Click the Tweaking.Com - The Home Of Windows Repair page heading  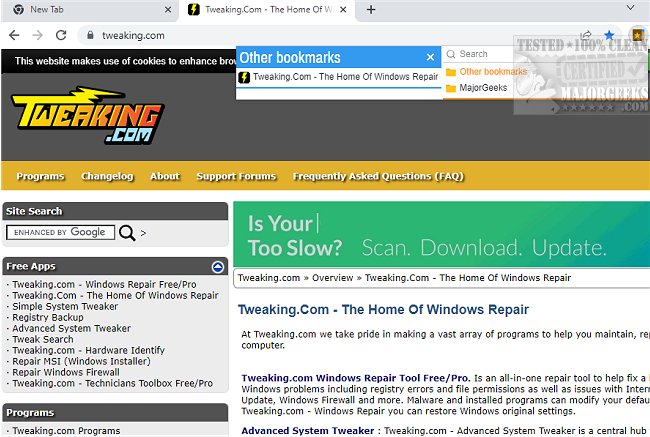(383, 309)
